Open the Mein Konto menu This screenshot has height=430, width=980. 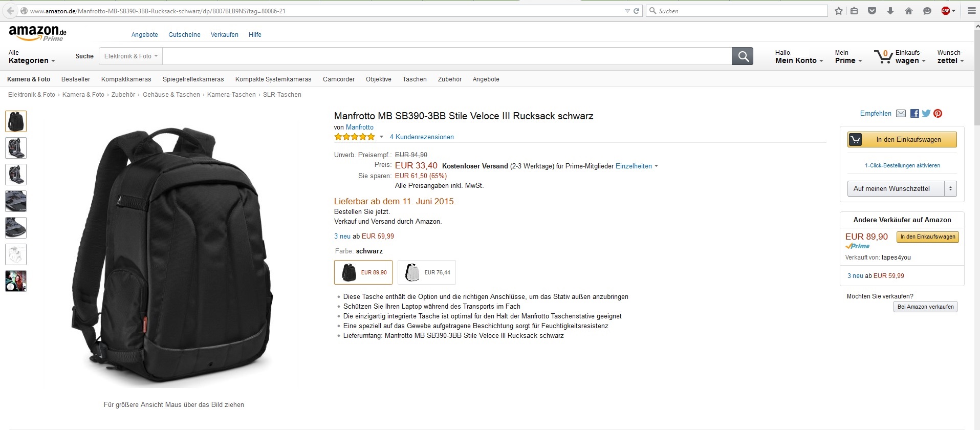(x=799, y=57)
